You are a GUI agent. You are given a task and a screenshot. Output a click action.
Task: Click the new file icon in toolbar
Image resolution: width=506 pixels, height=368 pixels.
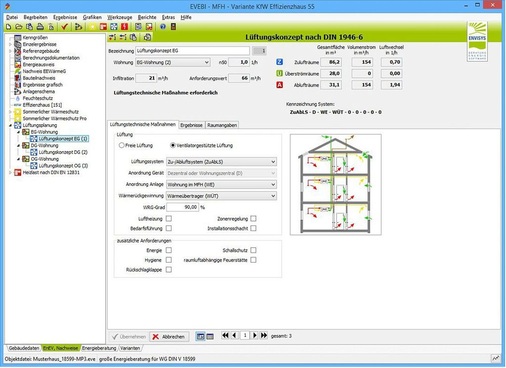tap(9, 27)
